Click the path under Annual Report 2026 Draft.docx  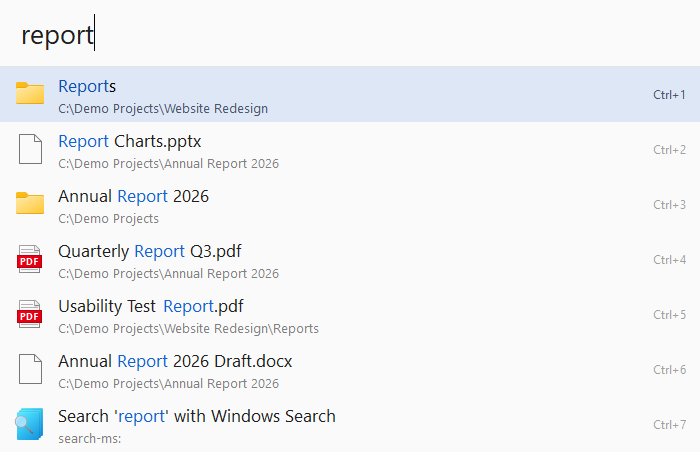[x=168, y=384]
